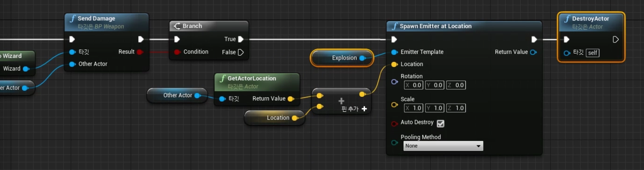This screenshot has height=170, width=644.
Task: Click the Branch False output pin
Action: click(x=241, y=53)
